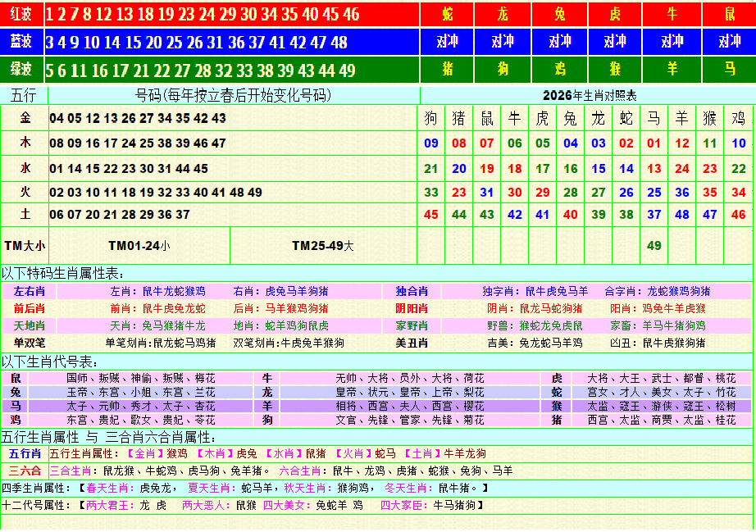Click the 蓝波 blue wave label
756x532 pixels.
pyautogui.click(x=21, y=42)
